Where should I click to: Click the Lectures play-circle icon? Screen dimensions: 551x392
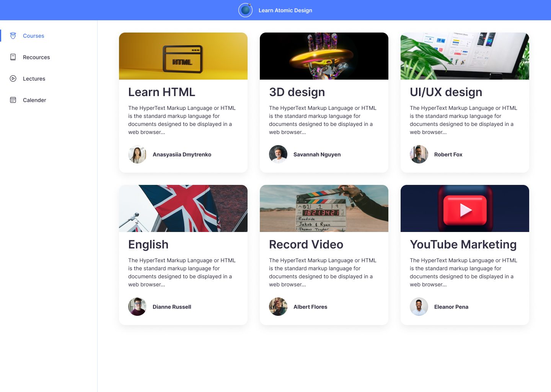pyautogui.click(x=13, y=78)
